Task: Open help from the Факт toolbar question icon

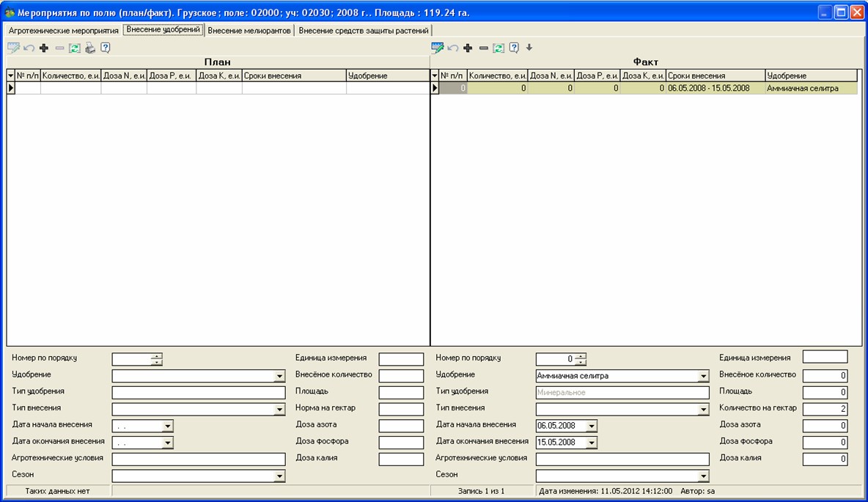Action: pyautogui.click(x=514, y=48)
